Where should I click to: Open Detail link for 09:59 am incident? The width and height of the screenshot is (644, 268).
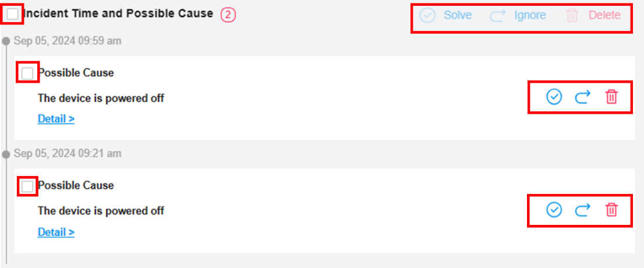[56, 119]
